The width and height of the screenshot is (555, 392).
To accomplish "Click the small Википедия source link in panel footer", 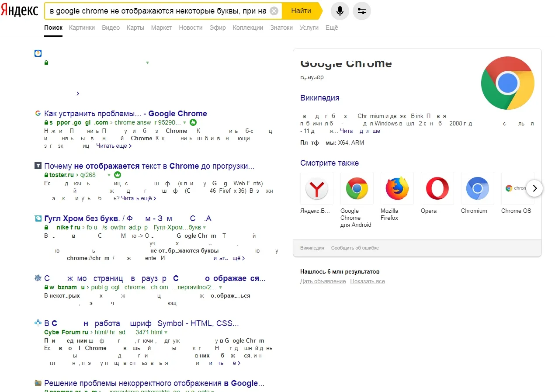I will [312, 248].
